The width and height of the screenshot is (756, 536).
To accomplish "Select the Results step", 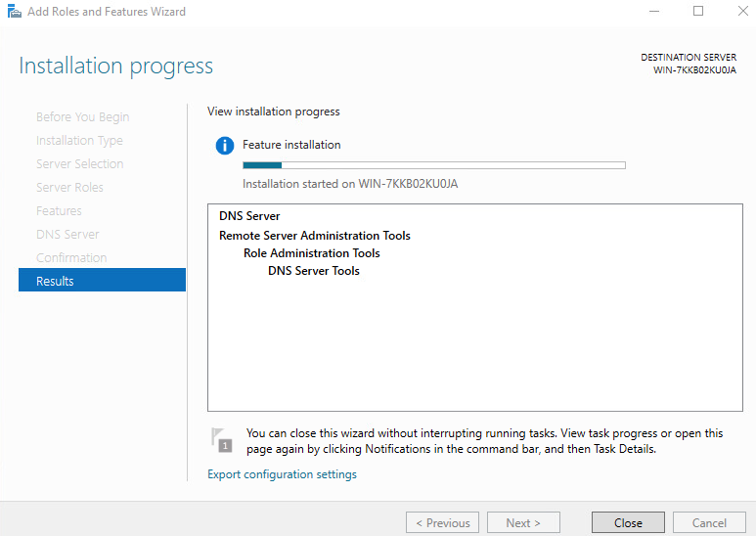I will [103, 280].
